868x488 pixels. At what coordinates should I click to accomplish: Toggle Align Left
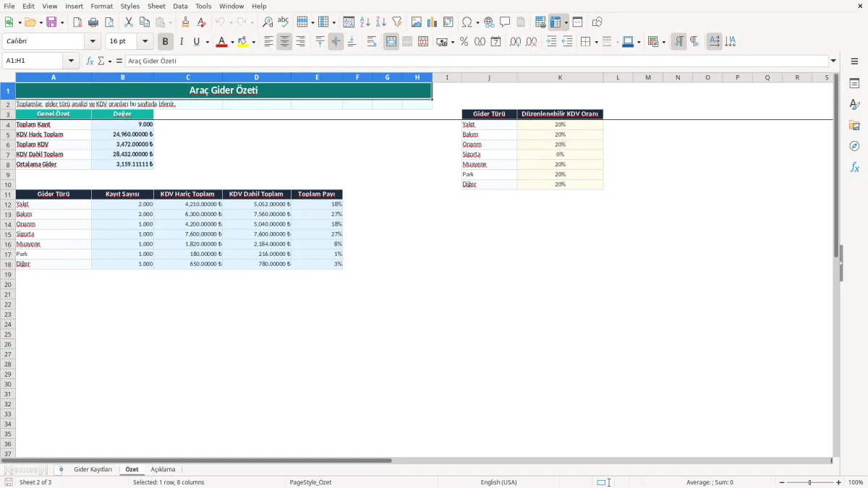pos(268,42)
